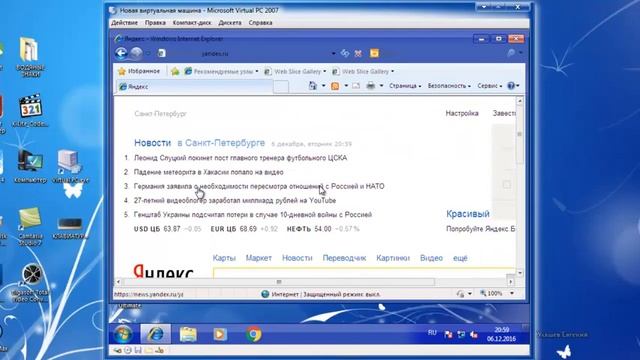Image resolution: width=640 pixels, height=360 pixels.
Task: Add to favorites bar star-arrow icon
Action: [x=175, y=71]
